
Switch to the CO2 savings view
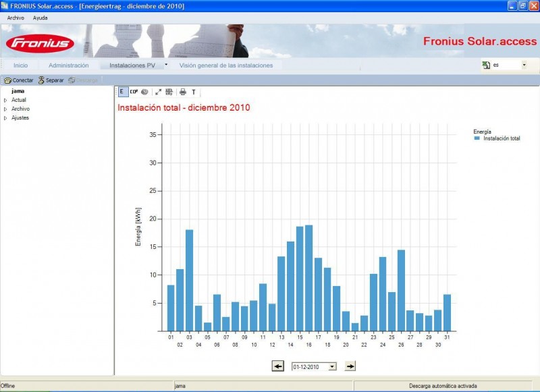[134, 92]
